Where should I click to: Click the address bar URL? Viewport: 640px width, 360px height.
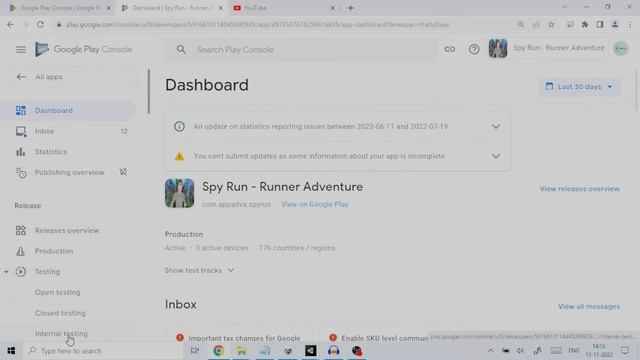tap(258, 25)
